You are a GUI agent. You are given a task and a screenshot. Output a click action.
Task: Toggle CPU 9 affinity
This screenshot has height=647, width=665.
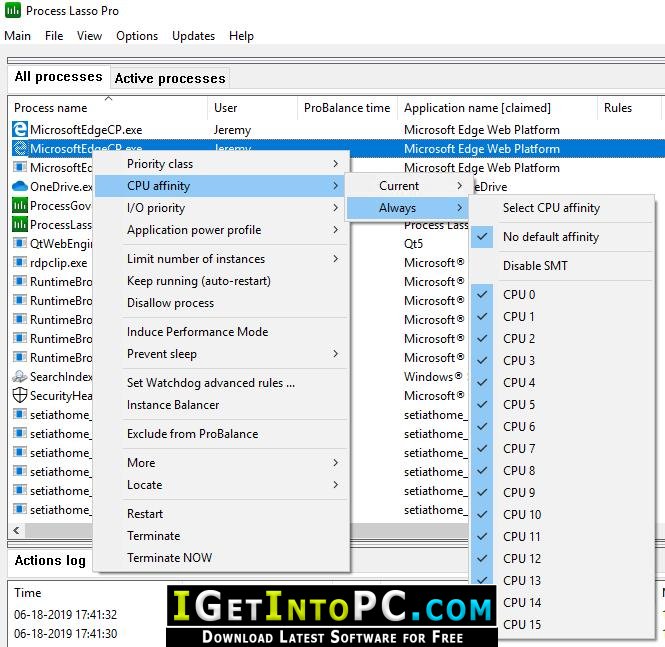pos(562,493)
